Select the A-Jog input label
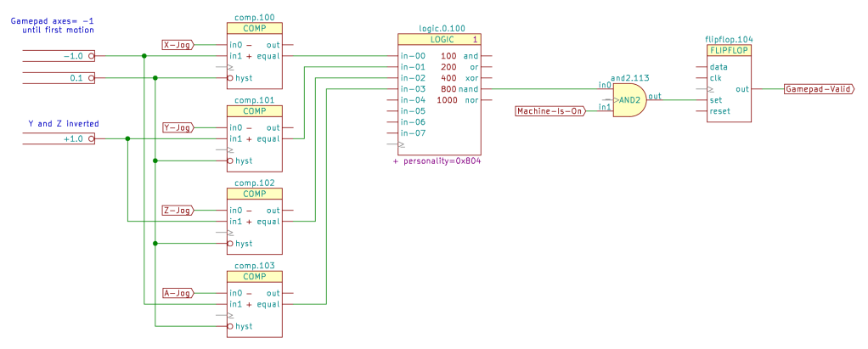Image resolution: width=868 pixels, height=349 pixels. pyautogui.click(x=178, y=293)
